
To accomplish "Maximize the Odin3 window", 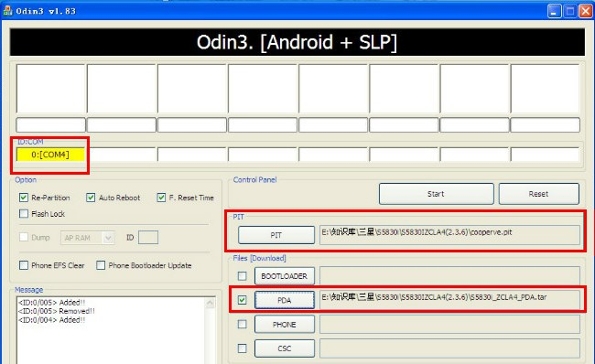I will click(569, 11).
